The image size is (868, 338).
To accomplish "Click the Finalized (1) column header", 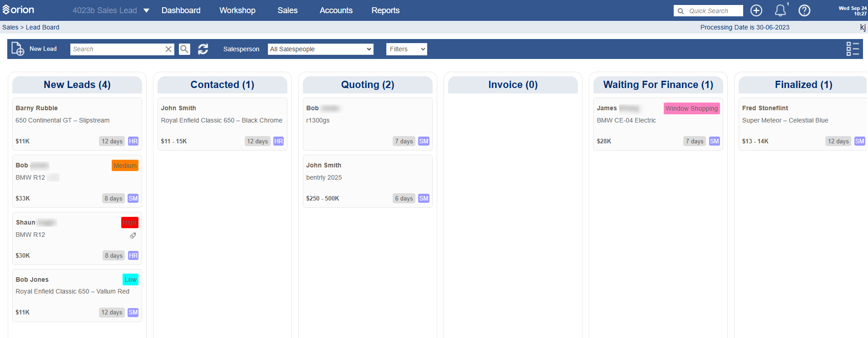I will [803, 85].
